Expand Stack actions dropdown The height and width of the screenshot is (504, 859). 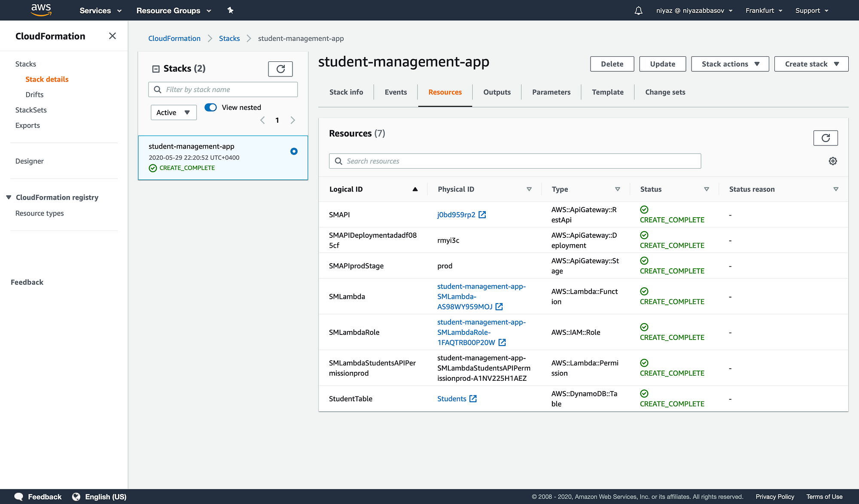[x=730, y=64]
